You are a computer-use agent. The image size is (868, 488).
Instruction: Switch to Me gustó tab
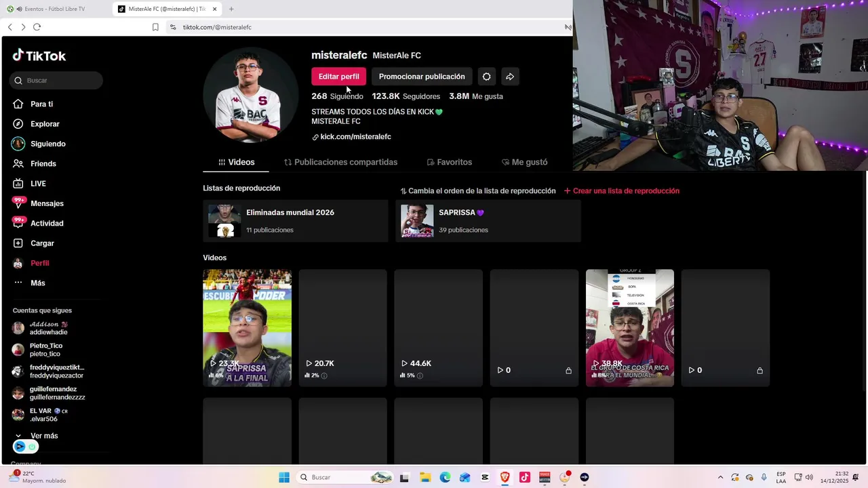[x=524, y=163]
